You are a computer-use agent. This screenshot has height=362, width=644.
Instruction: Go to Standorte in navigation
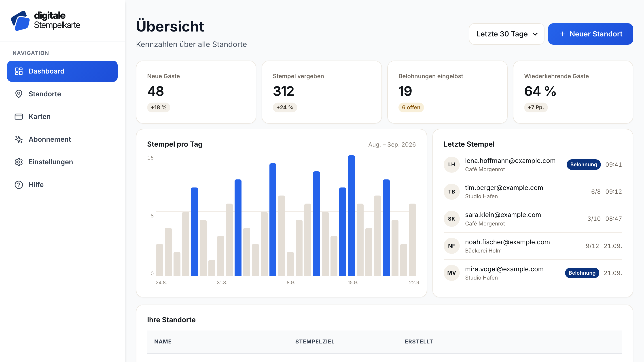coord(62,94)
